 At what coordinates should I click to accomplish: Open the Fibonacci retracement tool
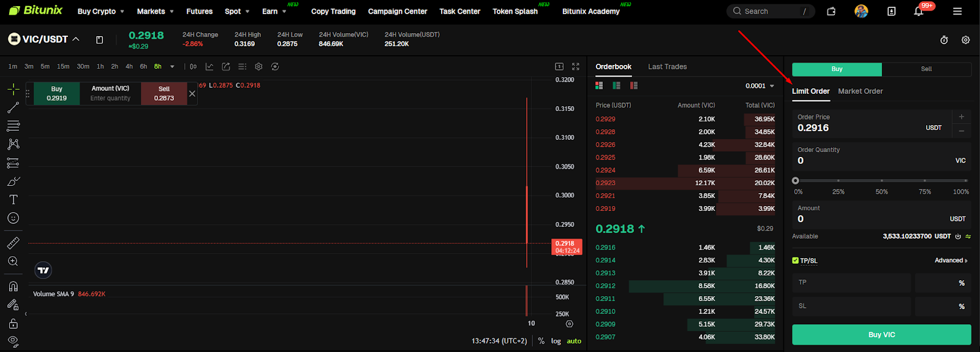coord(13,126)
